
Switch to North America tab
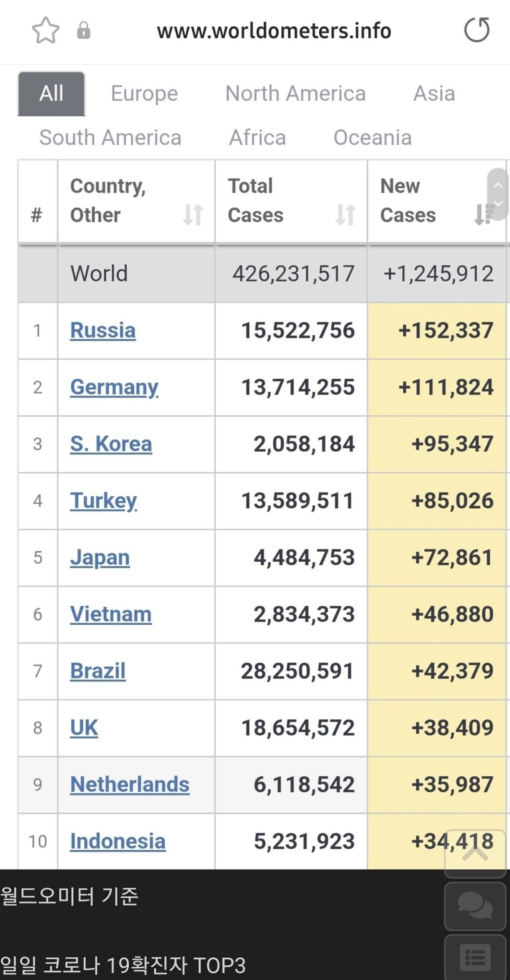[x=295, y=94]
